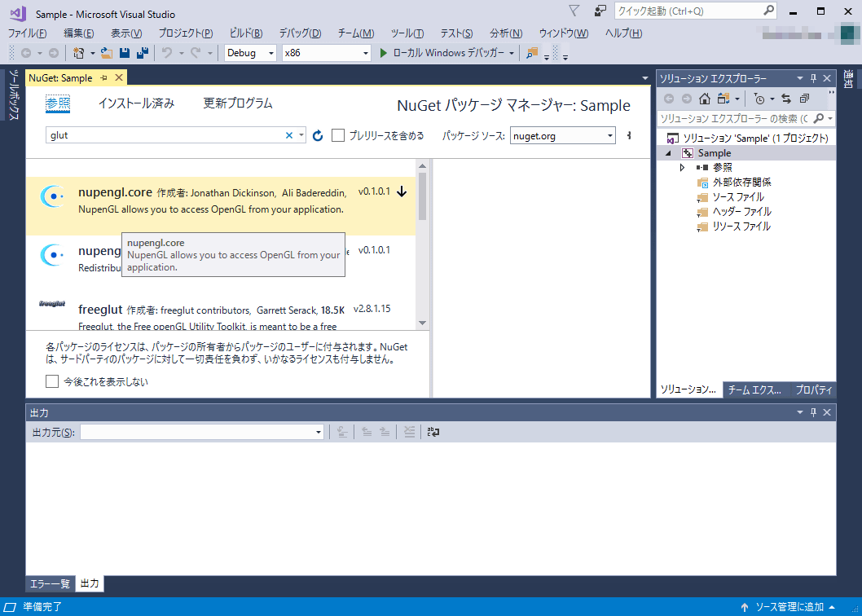Click Collapse All in Solution Explorer

pos(804,99)
